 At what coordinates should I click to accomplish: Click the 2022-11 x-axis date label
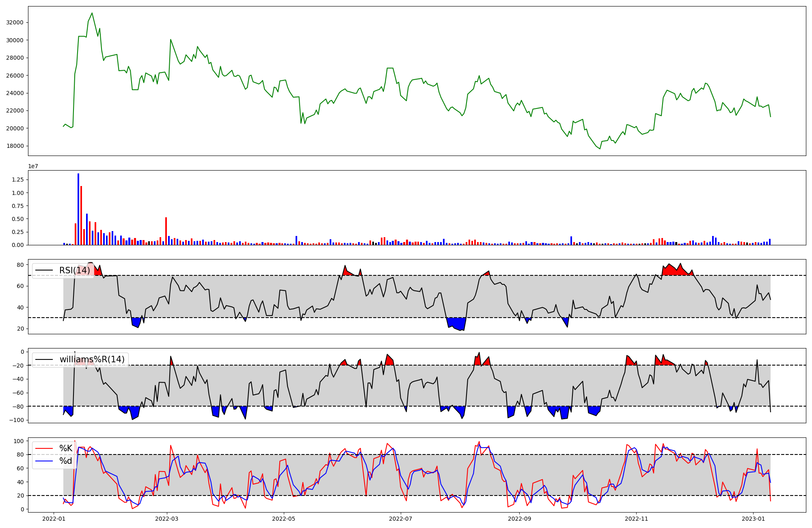click(x=636, y=519)
